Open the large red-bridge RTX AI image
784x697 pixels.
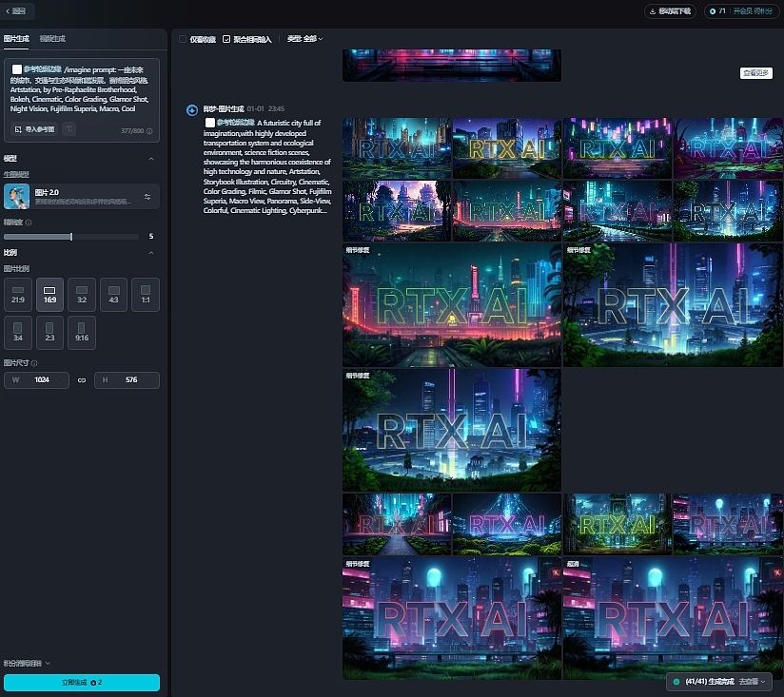[x=452, y=305]
